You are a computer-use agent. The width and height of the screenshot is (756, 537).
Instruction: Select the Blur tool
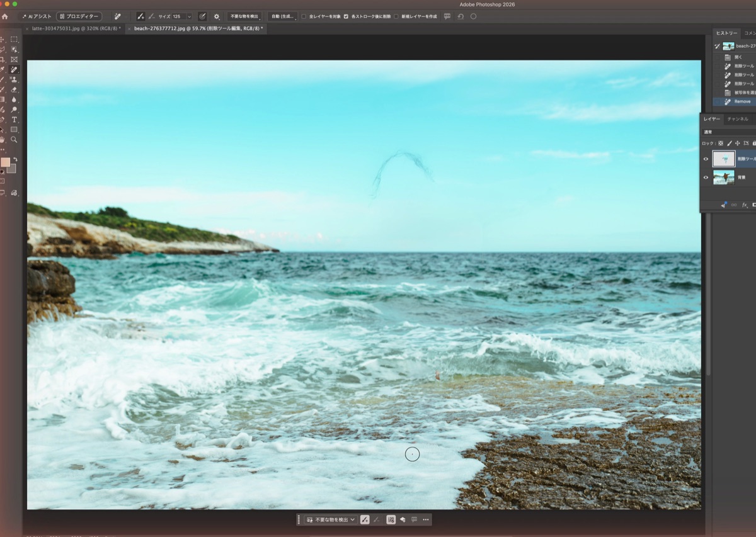(x=14, y=99)
